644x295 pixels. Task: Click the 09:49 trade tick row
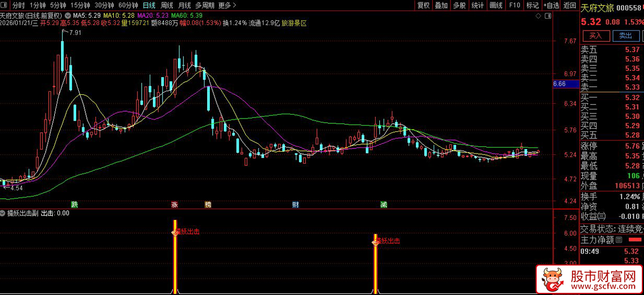tap(612, 250)
